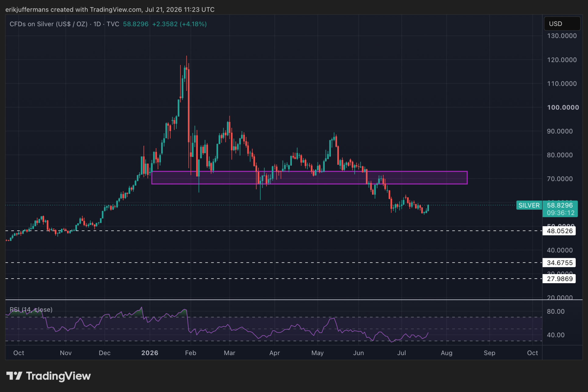This screenshot has height=392, width=588.
Task: Click the Jul label on time axis
Action: (x=401, y=353)
